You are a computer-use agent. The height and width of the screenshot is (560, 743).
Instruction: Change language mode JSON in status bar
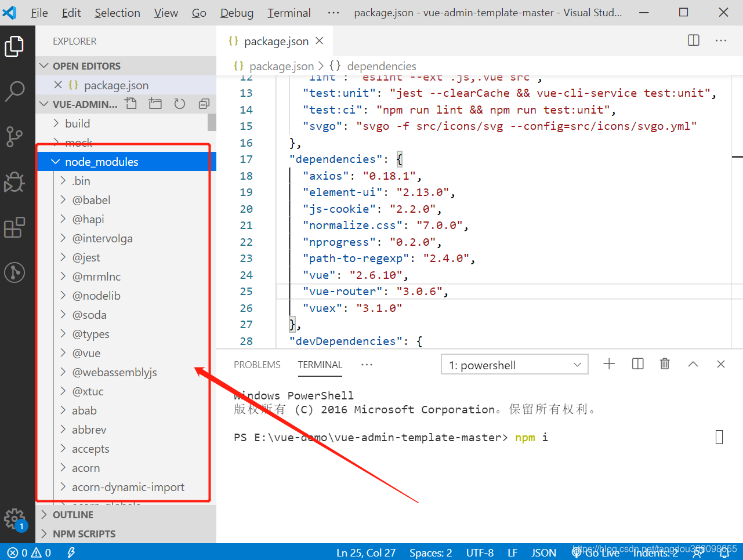pyautogui.click(x=543, y=552)
